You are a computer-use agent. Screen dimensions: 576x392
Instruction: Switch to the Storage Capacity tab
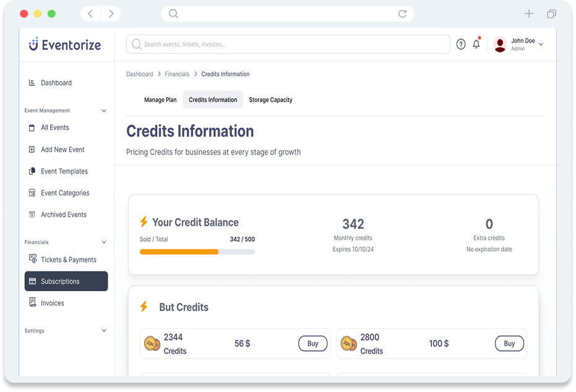tap(270, 100)
